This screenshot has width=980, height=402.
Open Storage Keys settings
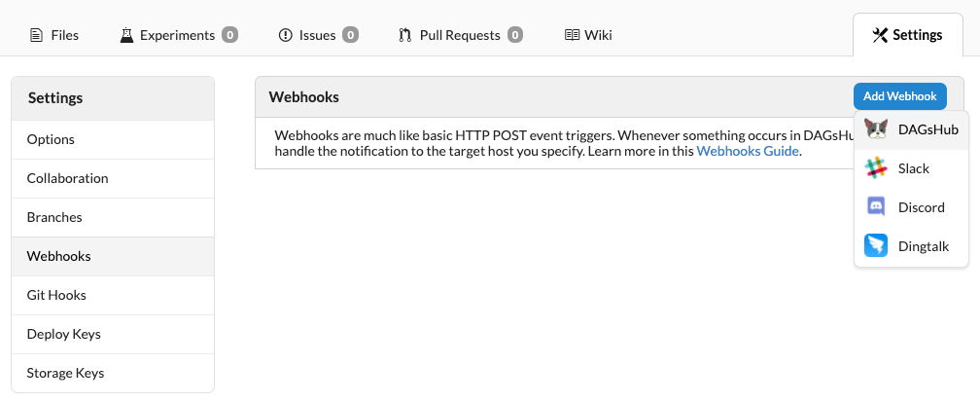point(65,373)
